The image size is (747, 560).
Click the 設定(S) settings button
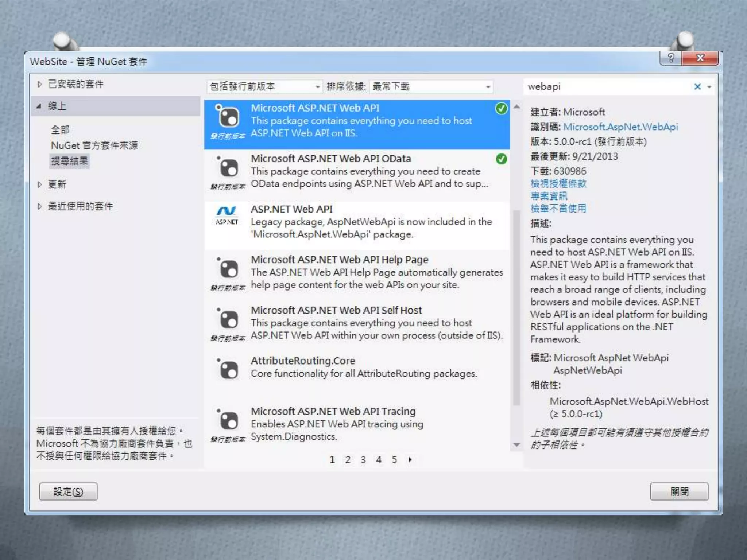(68, 491)
